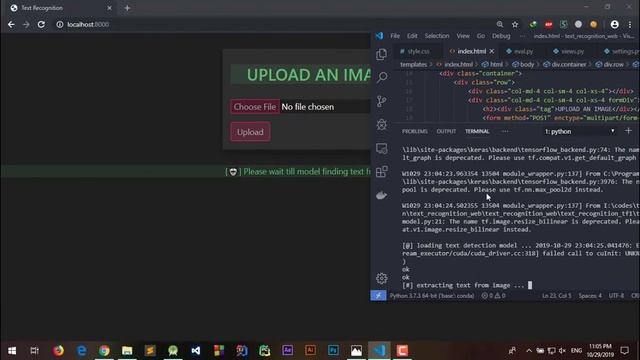Viewport: 640px width, 360px height.
Task: Open the Debug view bug icon
Action: pyautogui.click(x=382, y=124)
